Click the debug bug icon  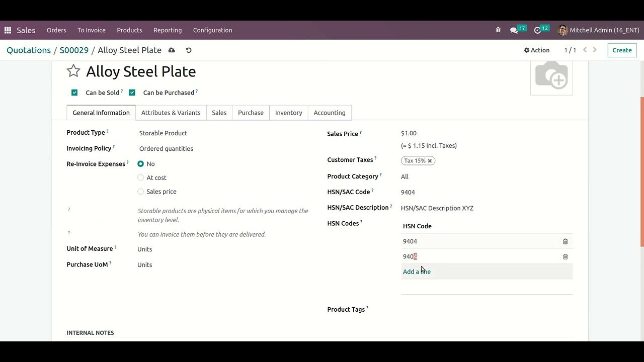point(498,30)
